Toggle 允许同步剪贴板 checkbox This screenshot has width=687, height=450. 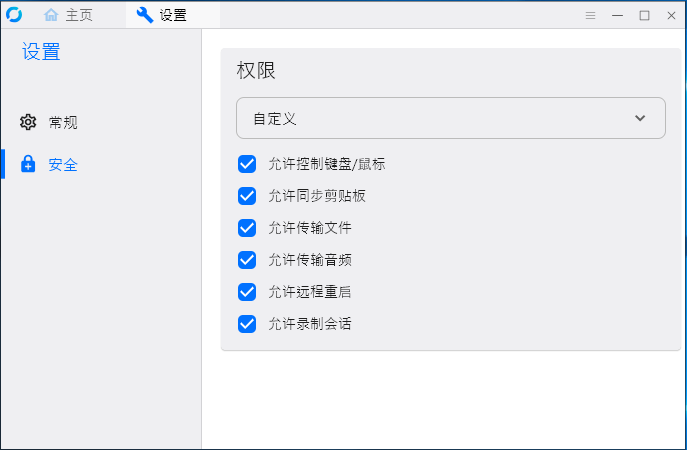(247, 196)
